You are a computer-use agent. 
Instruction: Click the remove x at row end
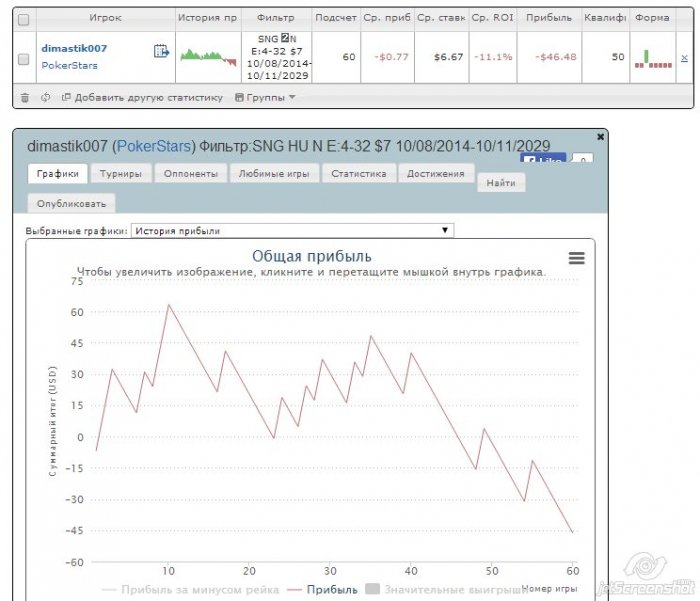[x=684, y=58]
